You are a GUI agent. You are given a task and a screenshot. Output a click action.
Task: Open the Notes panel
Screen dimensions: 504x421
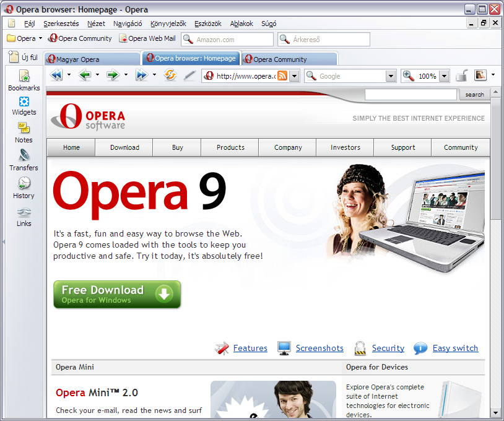pyautogui.click(x=24, y=132)
